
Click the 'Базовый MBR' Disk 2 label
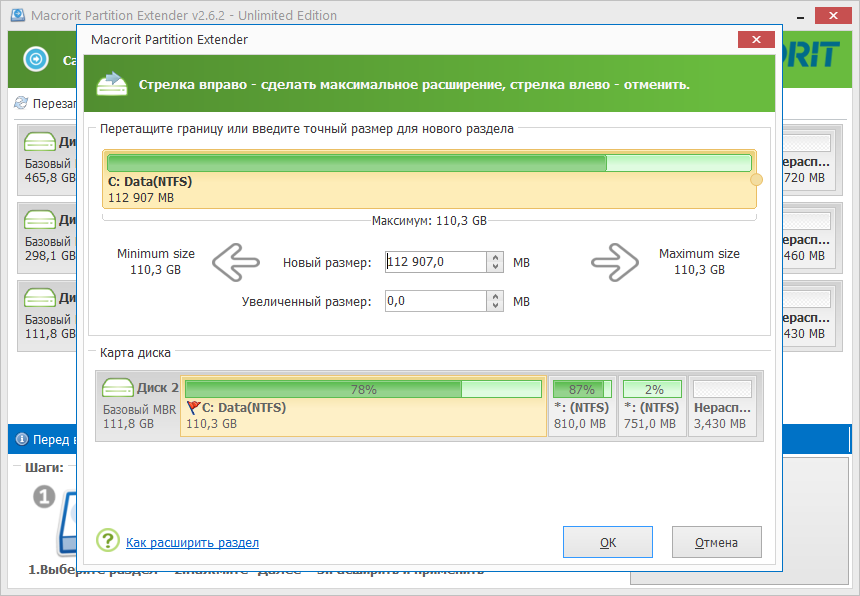point(140,410)
